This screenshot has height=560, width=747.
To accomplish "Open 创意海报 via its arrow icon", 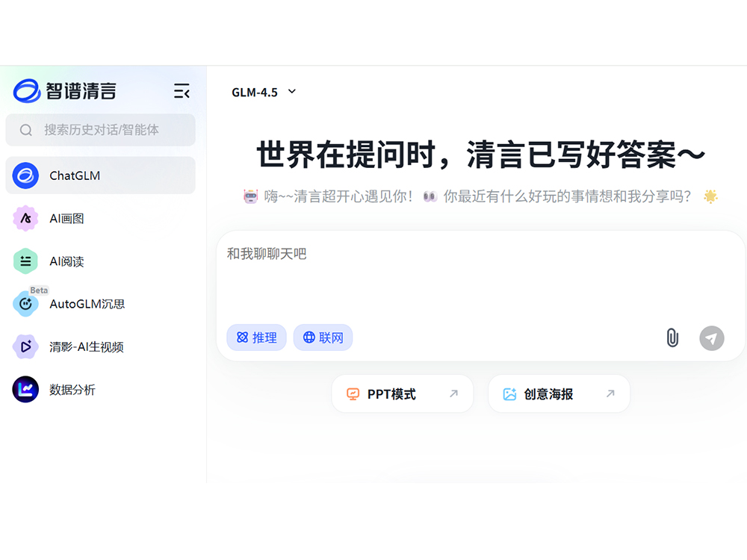I will [x=610, y=393].
